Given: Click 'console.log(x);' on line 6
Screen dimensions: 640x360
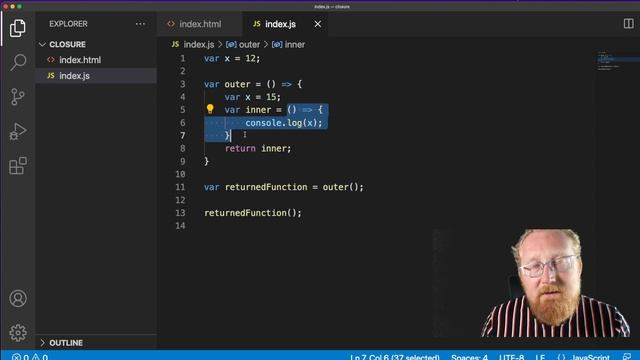Looking at the screenshot, I should click(284, 122).
